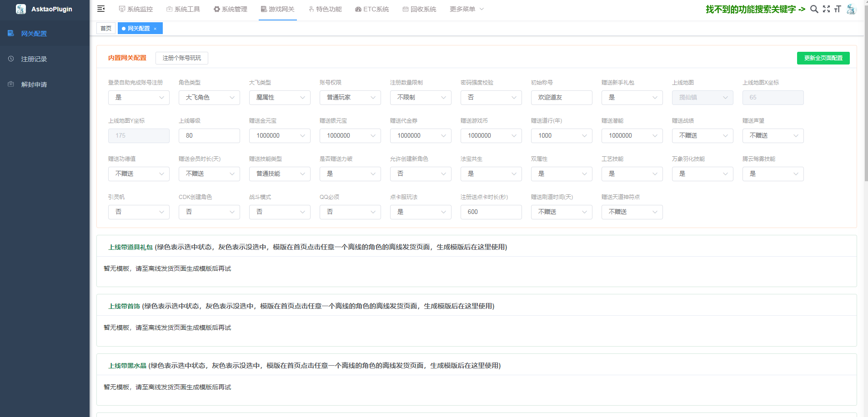Image resolution: width=868 pixels, height=417 pixels.
Task: Open the 点卡服玩法 dropdown
Action: click(x=421, y=212)
